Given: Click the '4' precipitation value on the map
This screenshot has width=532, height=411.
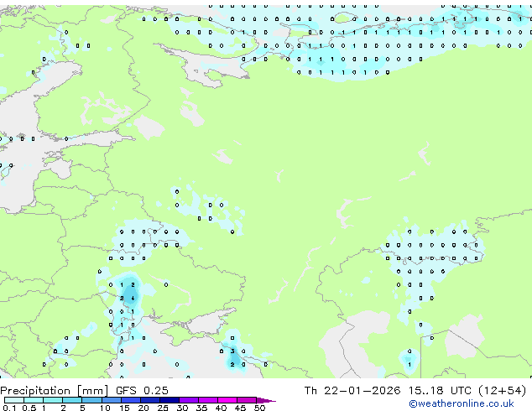Looking at the screenshot, I should click(x=133, y=299).
